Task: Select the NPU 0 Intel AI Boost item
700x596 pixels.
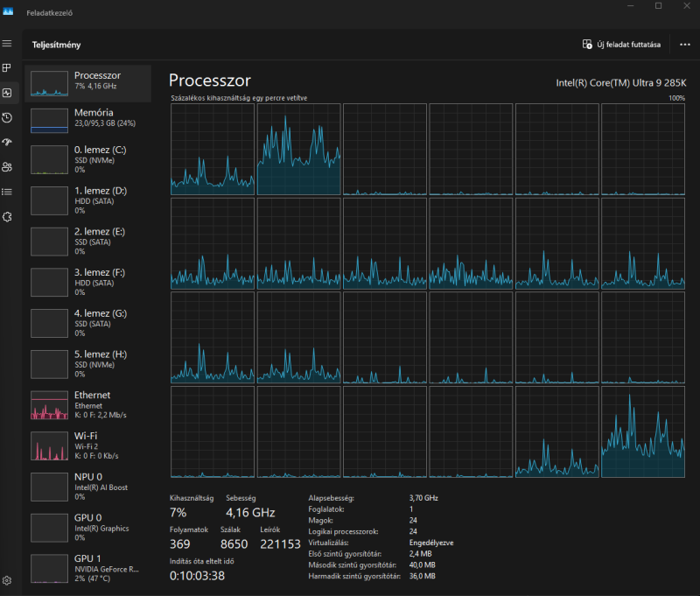Action: (x=88, y=487)
